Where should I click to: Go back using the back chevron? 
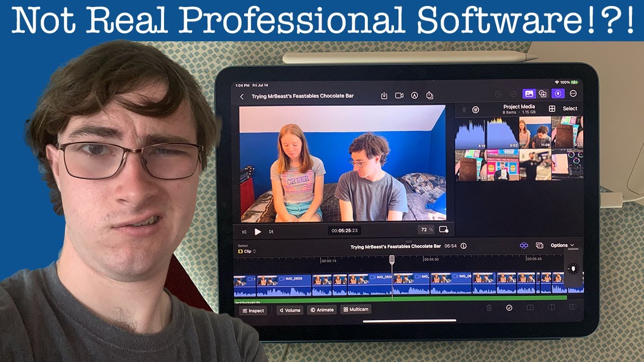(x=242, y=97)
